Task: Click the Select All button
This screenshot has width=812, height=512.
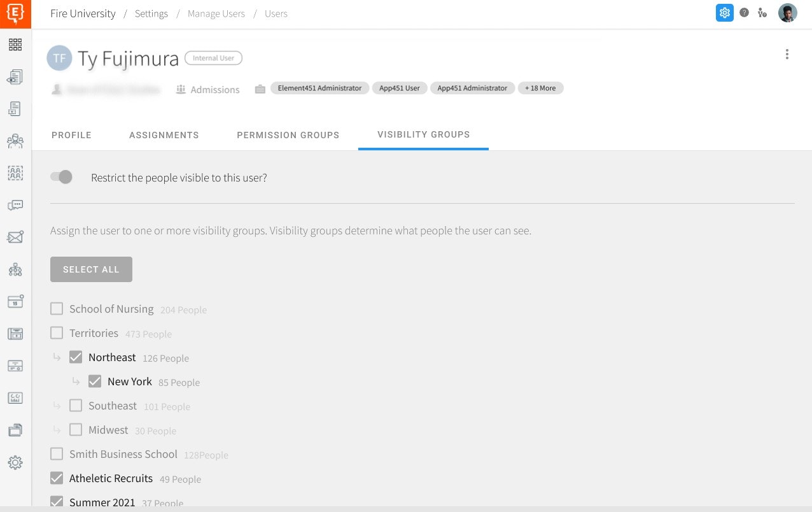Action: coord(91,269)
